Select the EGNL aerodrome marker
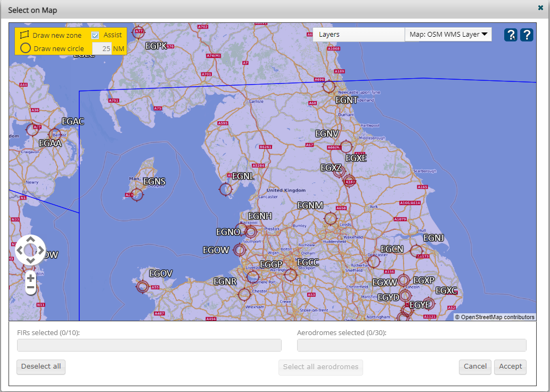 [x=226, y=189]
